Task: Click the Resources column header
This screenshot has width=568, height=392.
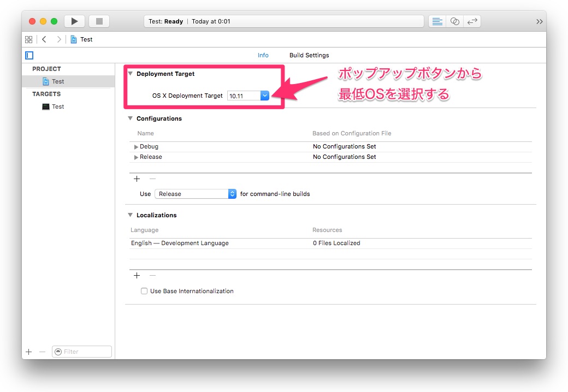Action: pos(327,230)
